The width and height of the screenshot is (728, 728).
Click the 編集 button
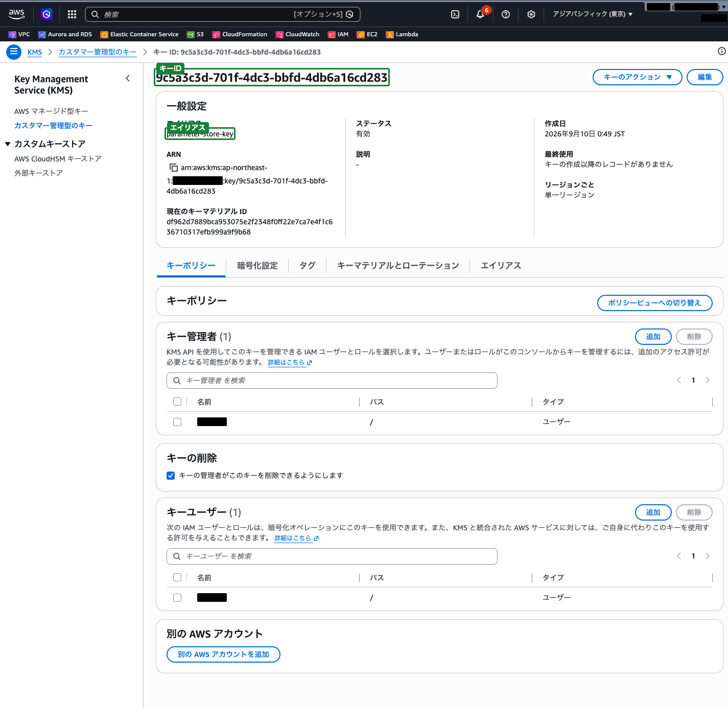coord(705,77)
